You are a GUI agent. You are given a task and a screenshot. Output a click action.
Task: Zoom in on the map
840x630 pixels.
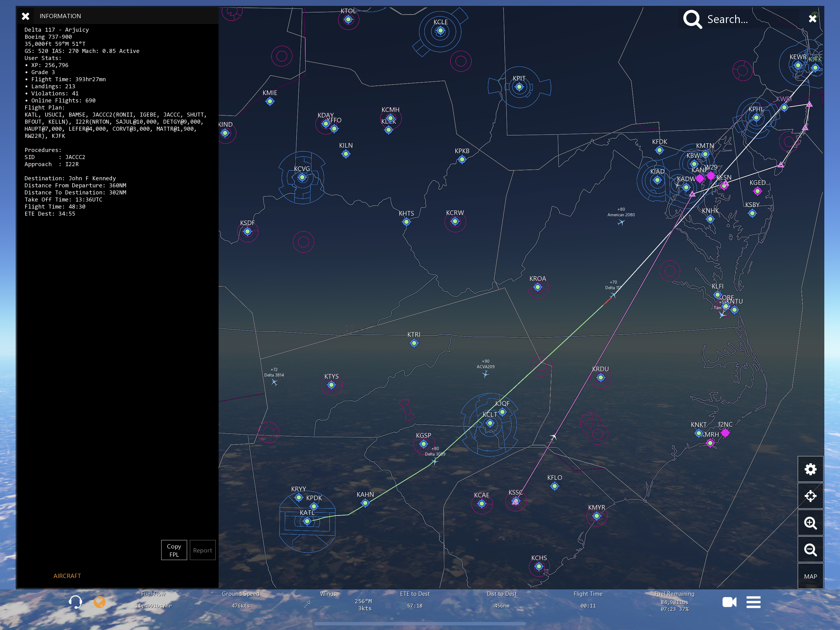click(810, 523)
